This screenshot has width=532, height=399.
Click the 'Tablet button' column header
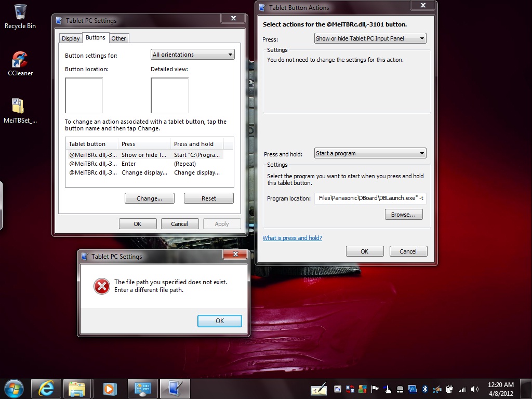pyautogui.click(x=92, y=144)
